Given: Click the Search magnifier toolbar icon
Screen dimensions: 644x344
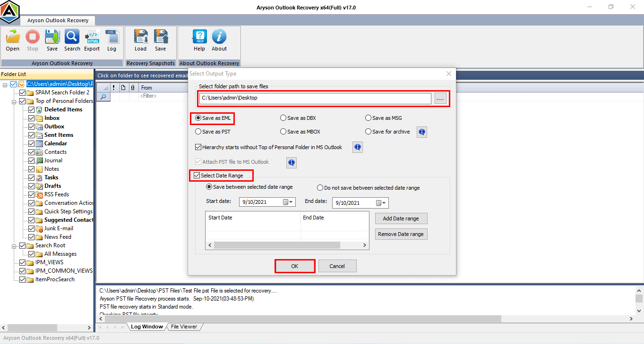Looking at the screenshot, I should (72, 37).
